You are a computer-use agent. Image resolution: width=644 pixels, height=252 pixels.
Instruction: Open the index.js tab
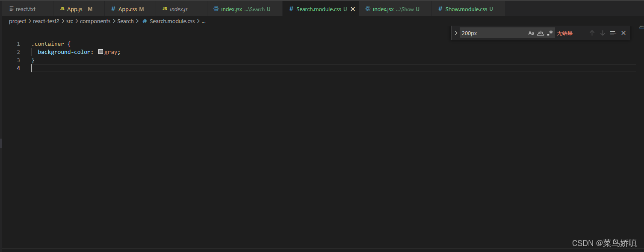point(181,9)
